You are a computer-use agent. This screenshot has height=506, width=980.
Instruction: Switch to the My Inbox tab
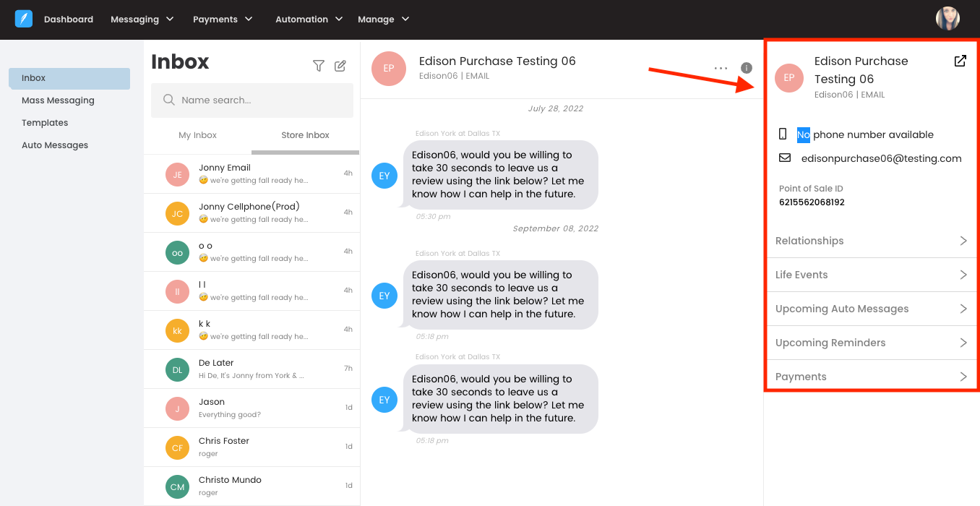197,135
